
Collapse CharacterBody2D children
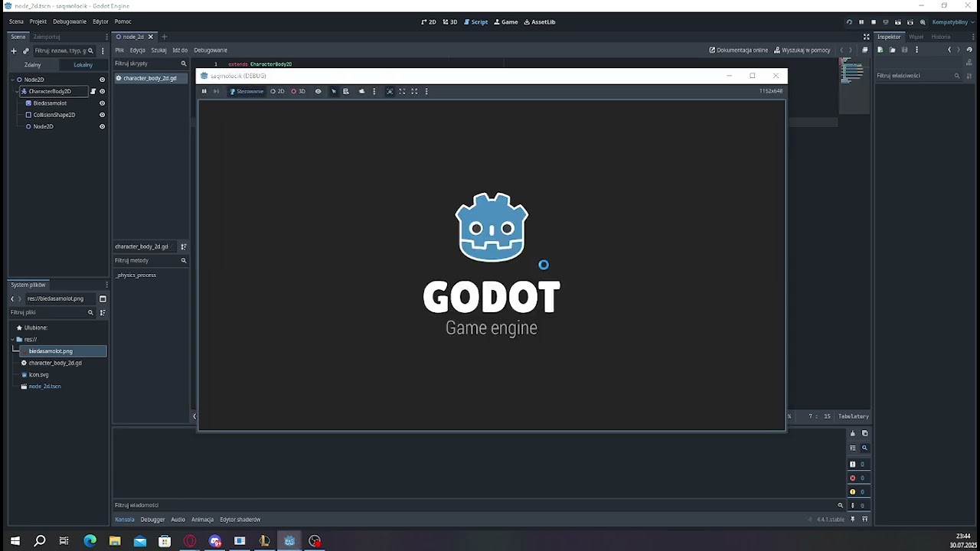[x=17, y=91]
